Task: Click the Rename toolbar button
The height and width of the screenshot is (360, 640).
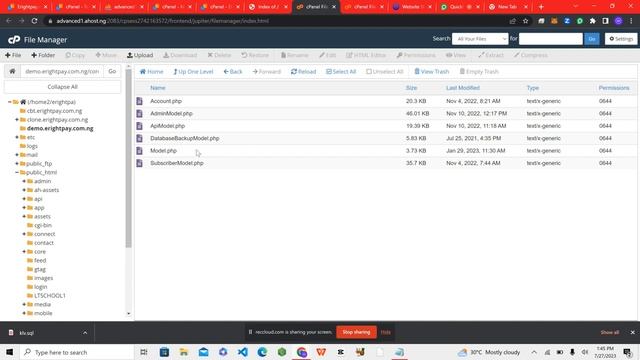Action: pyautogui.click(x=294, y=55)
